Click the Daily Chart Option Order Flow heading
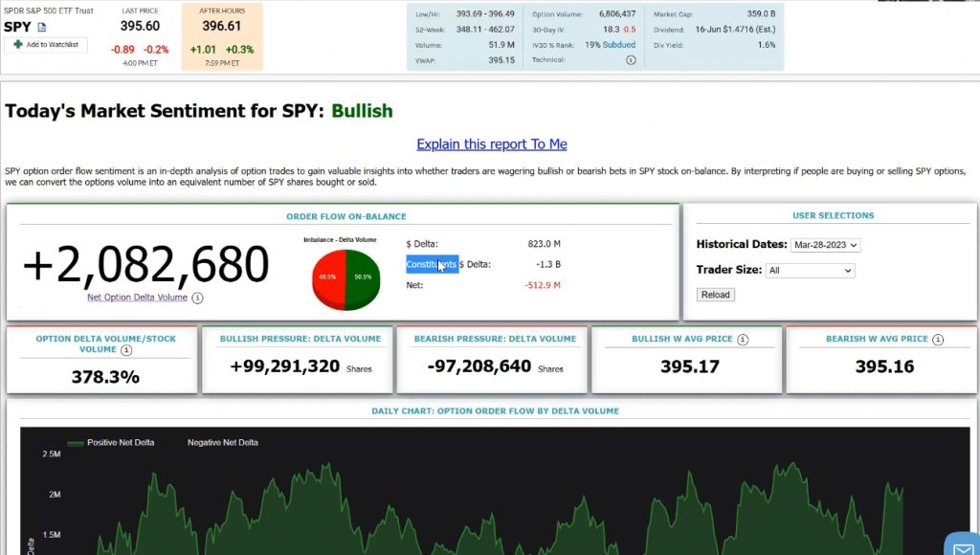980x555 pixels. [x=495, y=411]
